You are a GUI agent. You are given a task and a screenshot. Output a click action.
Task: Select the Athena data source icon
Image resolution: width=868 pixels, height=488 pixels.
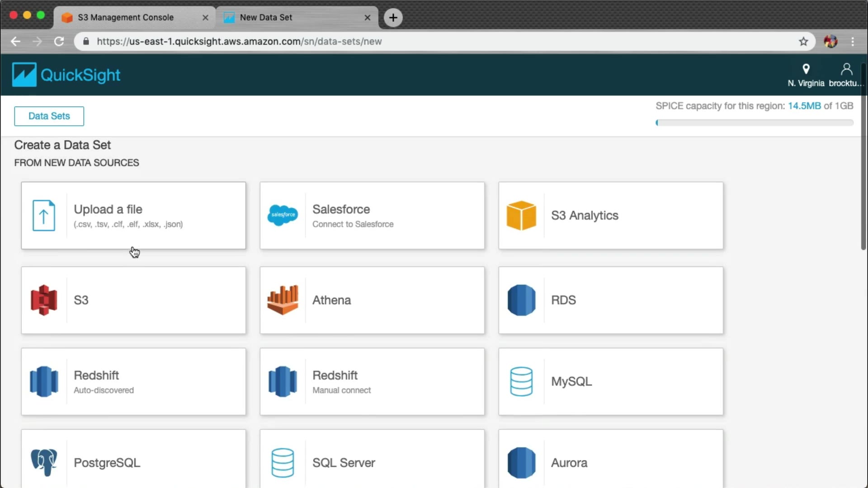tap(283, 300)
